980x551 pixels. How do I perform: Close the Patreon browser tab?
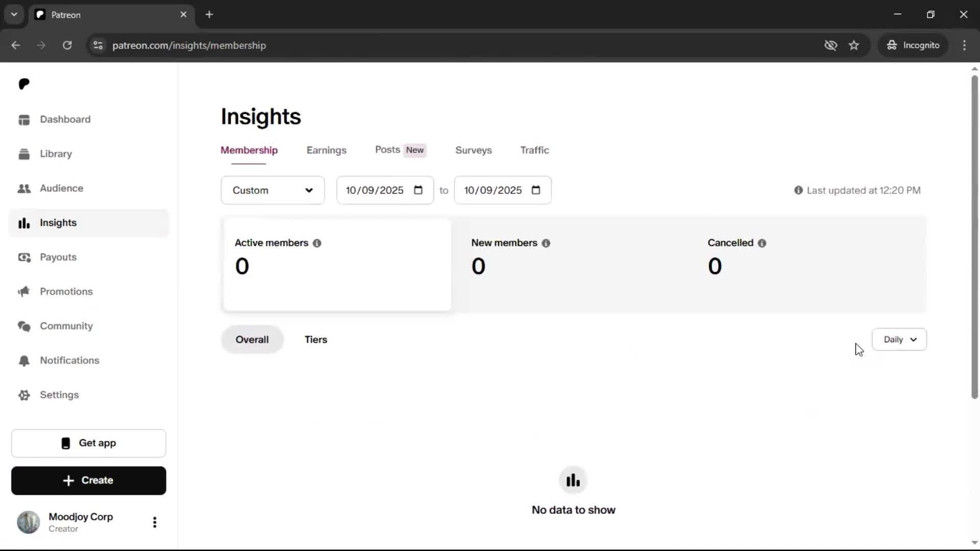184,14
